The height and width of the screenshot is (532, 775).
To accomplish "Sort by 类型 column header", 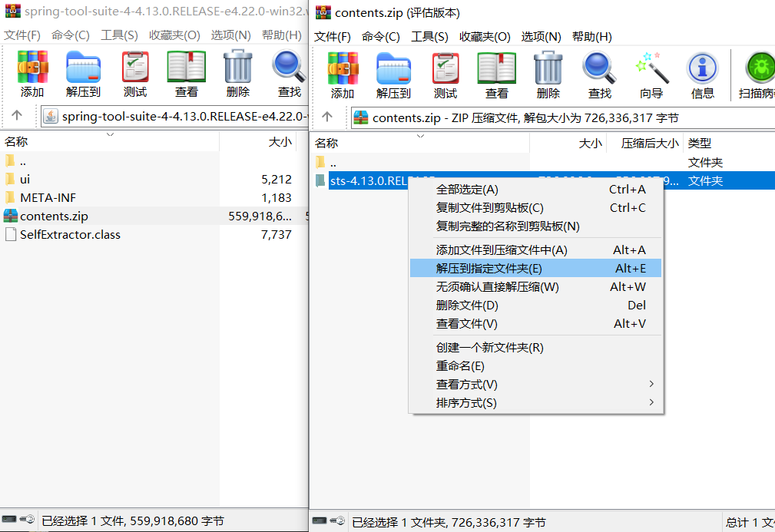I will 729,144.
